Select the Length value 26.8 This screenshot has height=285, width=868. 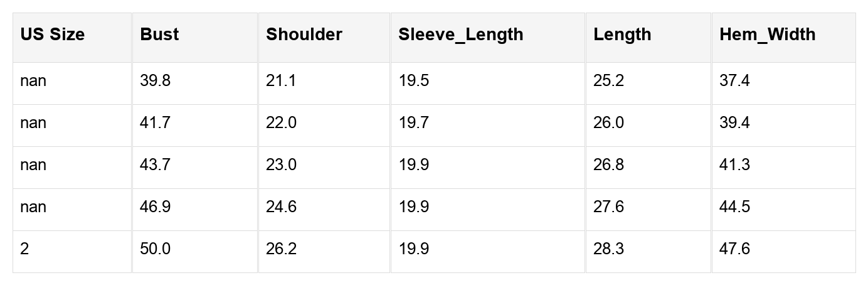tap(608, 165)
